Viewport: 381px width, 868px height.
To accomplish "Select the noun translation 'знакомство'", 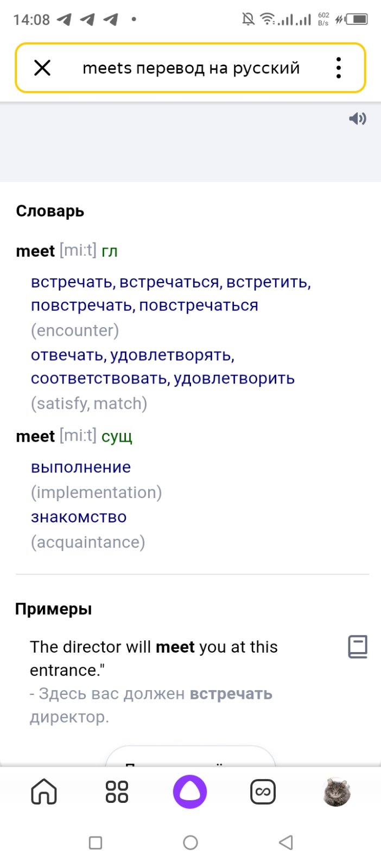I will [79, 517].
